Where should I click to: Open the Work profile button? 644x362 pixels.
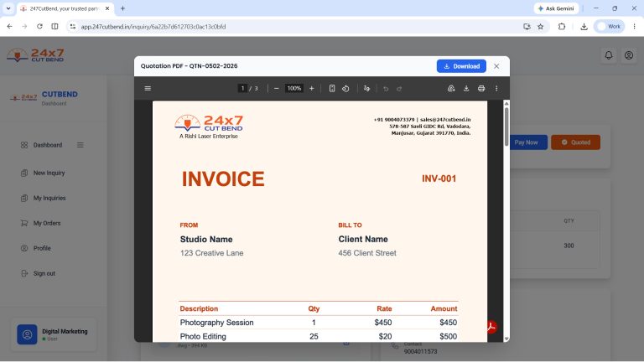[x=609, y=26]
